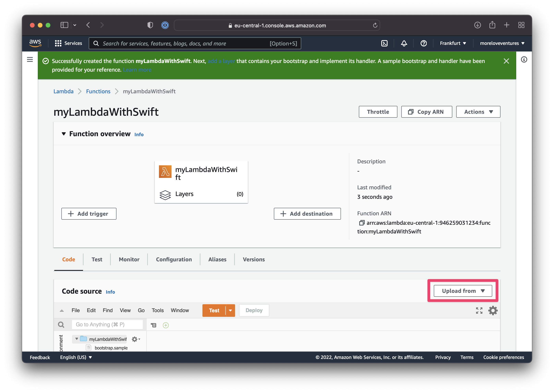Image resolution: width=554 pixels, height=392 pixels.
Task: Expand the Actions dropdown menu
Action: pos(478,112)
